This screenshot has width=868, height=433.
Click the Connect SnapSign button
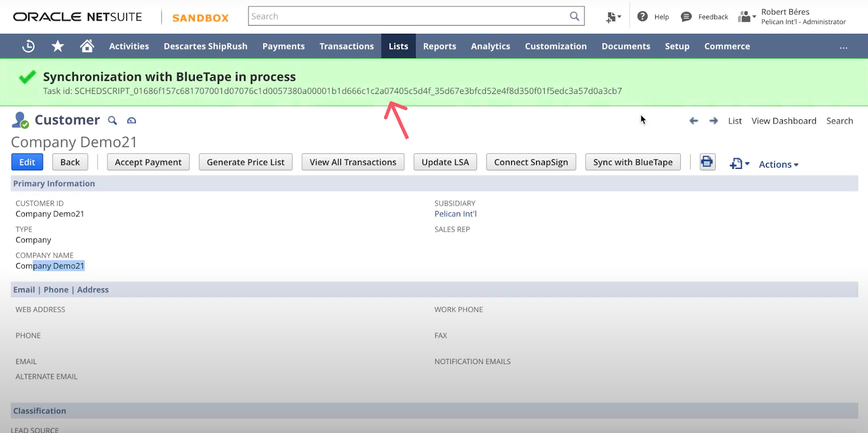[531, 162]
